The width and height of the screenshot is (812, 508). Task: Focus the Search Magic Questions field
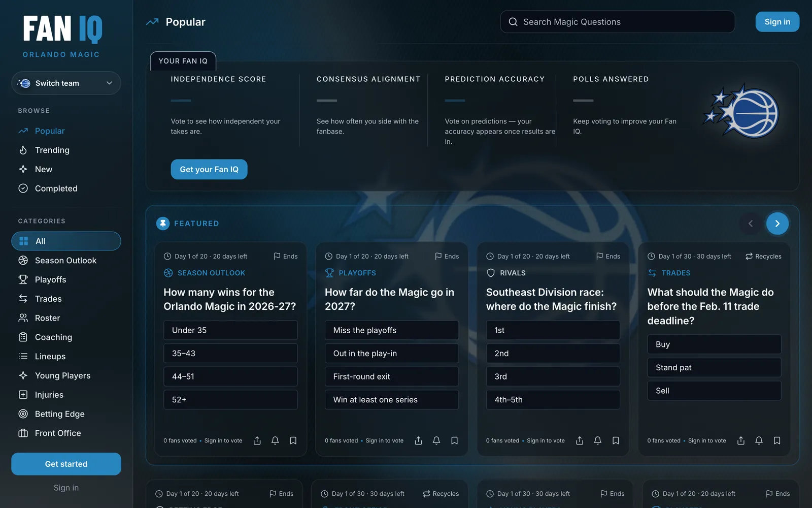(x=617, y=22)
